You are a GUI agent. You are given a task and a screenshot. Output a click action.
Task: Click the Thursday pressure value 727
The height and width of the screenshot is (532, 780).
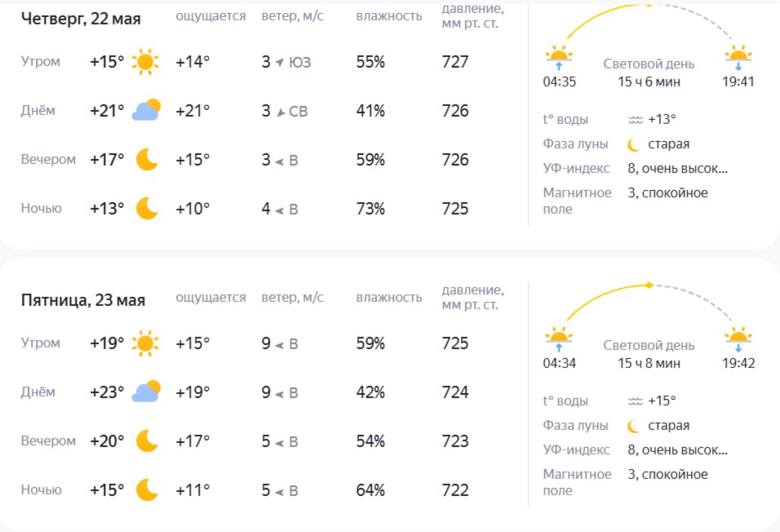point(455,62)
